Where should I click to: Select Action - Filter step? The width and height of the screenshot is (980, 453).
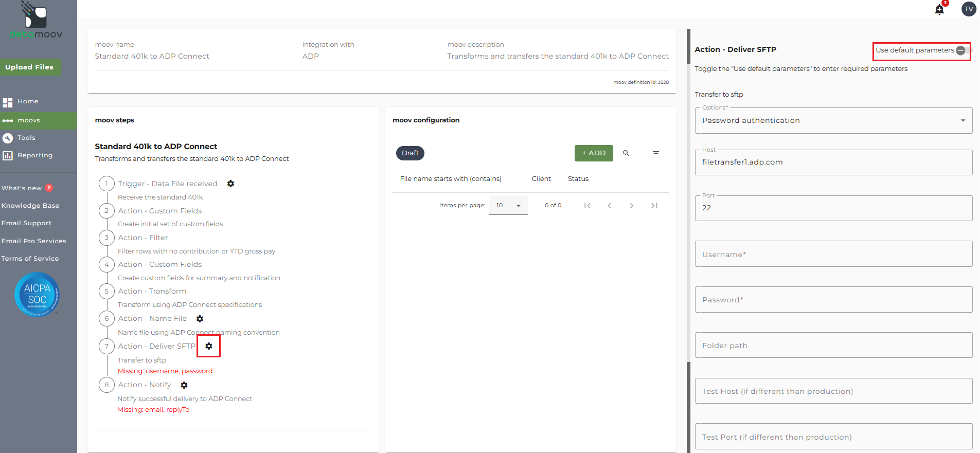pyautogui.click(x=143, y=238)
